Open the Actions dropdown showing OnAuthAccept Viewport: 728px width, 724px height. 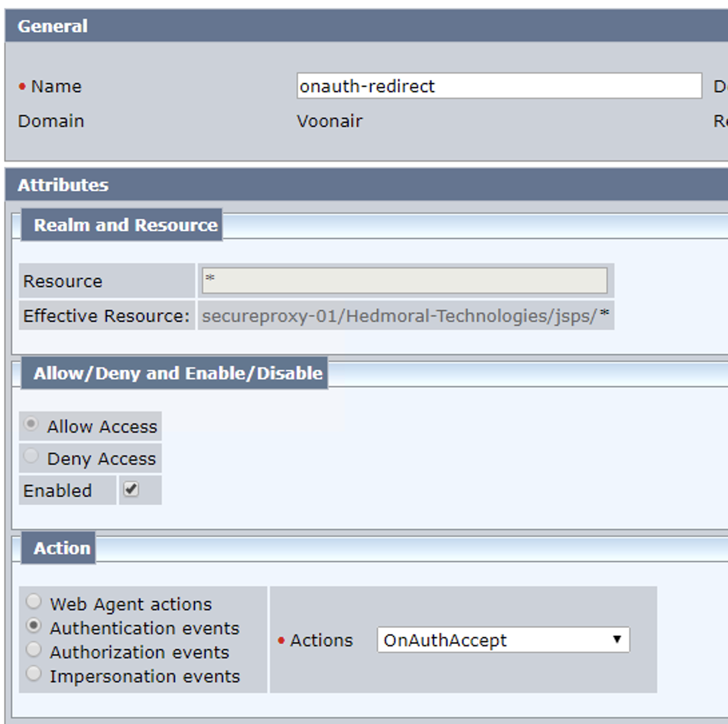[x=501, y=639]
